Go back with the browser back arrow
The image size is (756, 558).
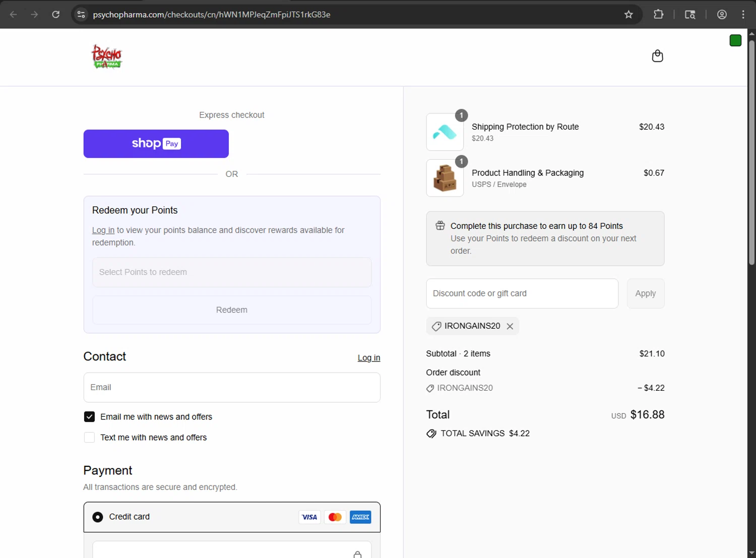(x=14, y=15)
